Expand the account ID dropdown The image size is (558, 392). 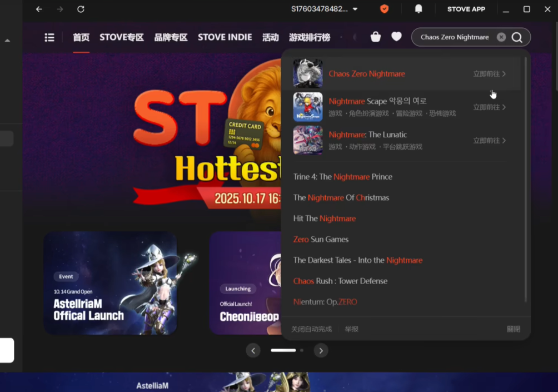355,9
